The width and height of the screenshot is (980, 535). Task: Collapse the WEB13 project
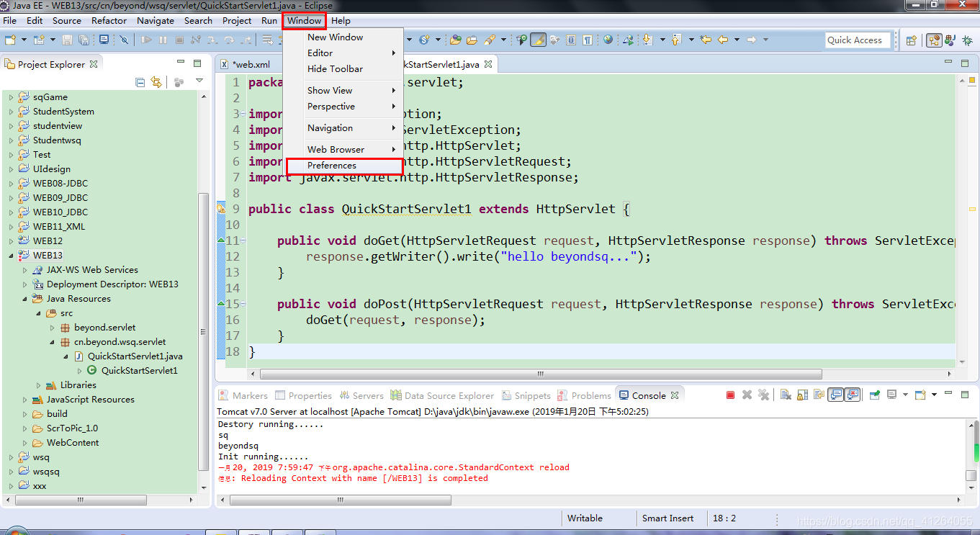[x=11, y=256]
